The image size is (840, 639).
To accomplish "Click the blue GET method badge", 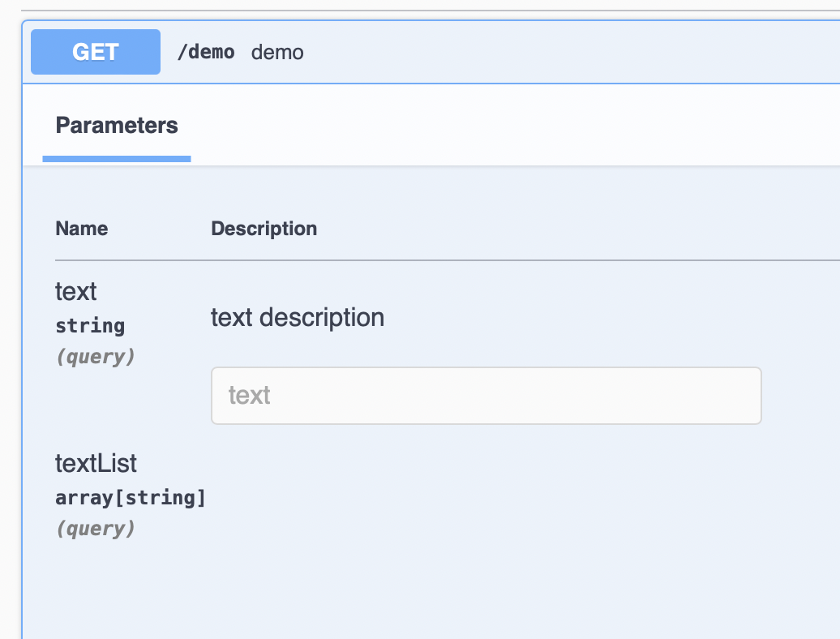I will (x=96, y=52).
